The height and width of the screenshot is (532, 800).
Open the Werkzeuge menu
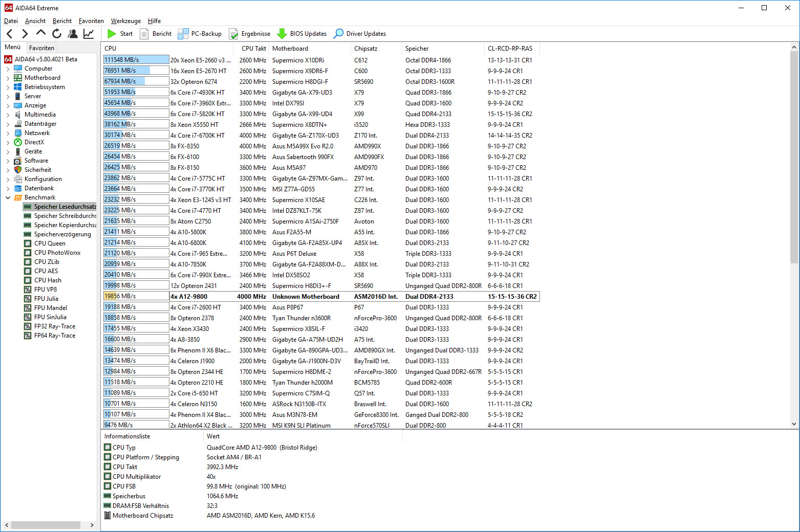pos(125,21)
